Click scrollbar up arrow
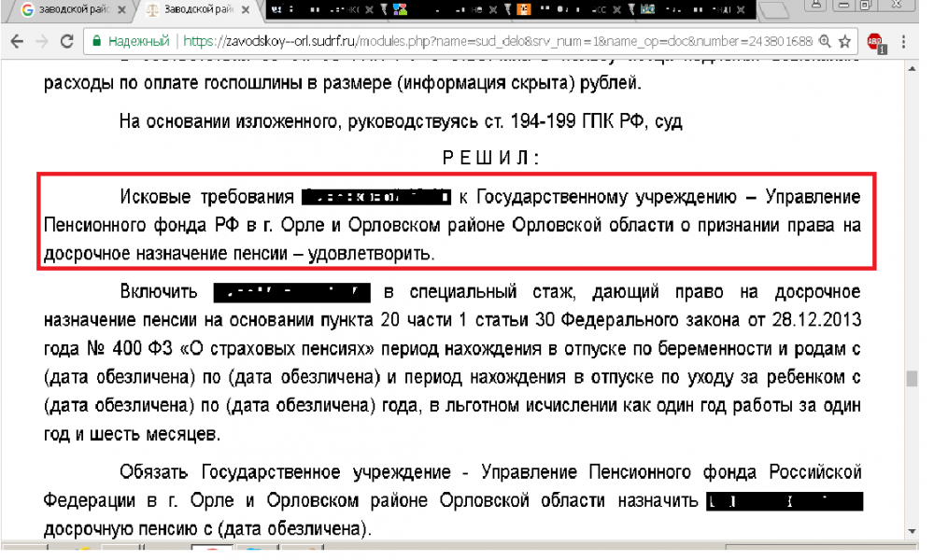 point(912,69)
